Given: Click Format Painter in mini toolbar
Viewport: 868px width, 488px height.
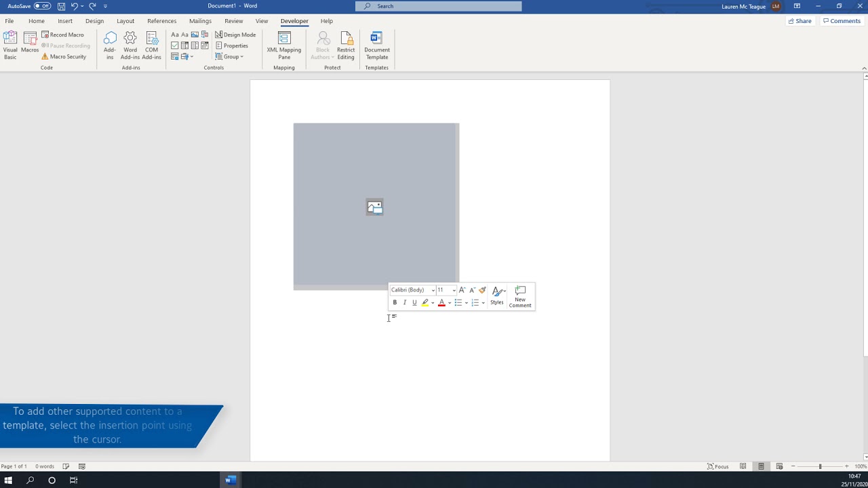Looking at the screenshot, I should (x=482, y=290).
